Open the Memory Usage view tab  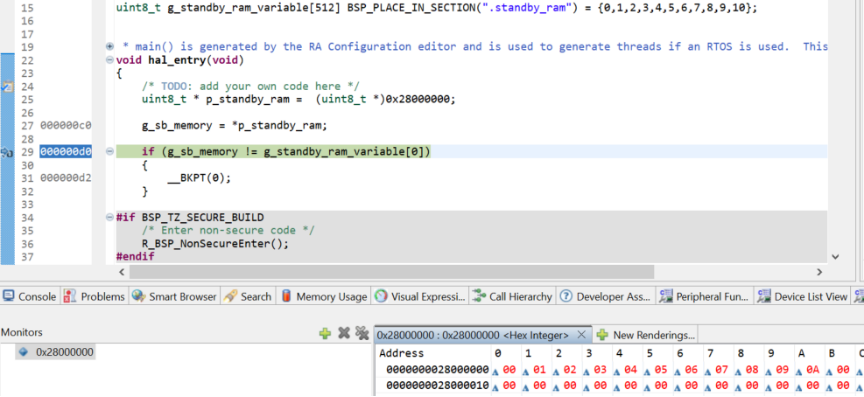pyautogui.click(x=324, y=297)
